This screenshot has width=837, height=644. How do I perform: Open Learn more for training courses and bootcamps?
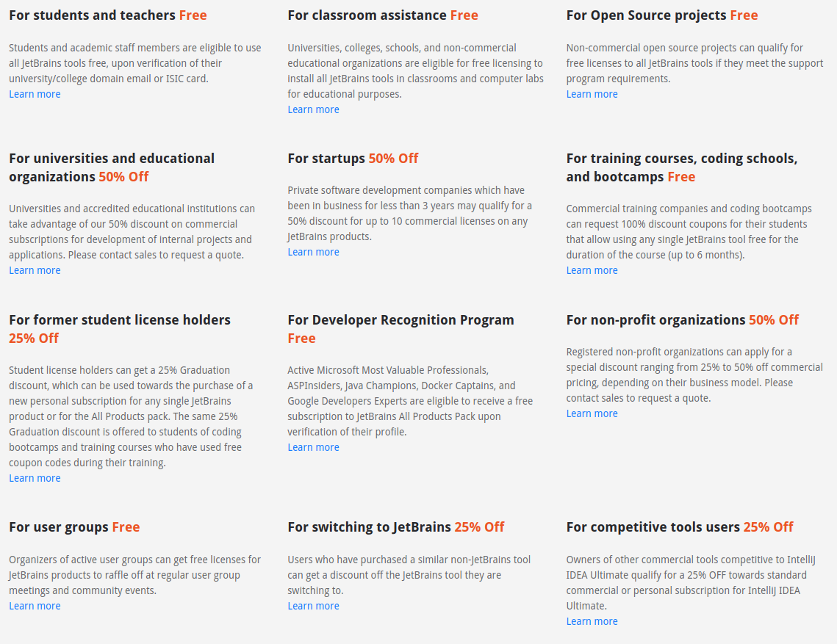[x=592, y=270]
